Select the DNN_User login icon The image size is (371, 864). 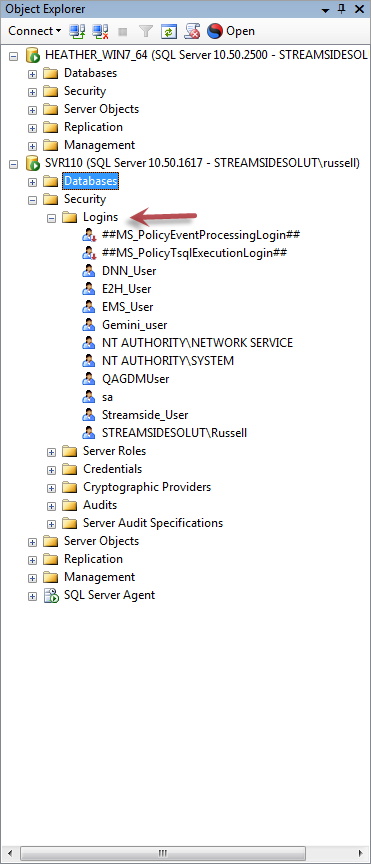point(89,271)
